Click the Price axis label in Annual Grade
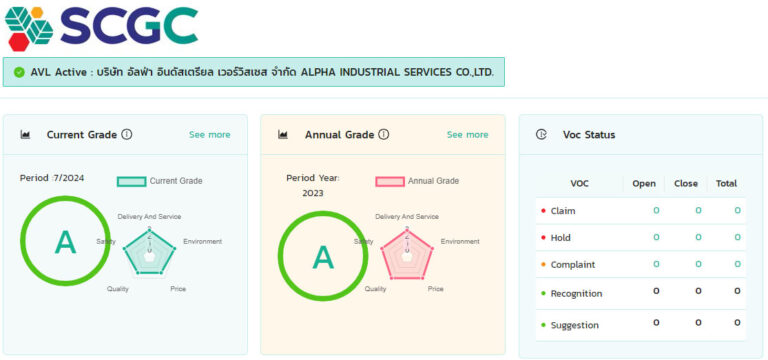The height and width of the screenshot is (360, 768). click(x=435, y=289)
